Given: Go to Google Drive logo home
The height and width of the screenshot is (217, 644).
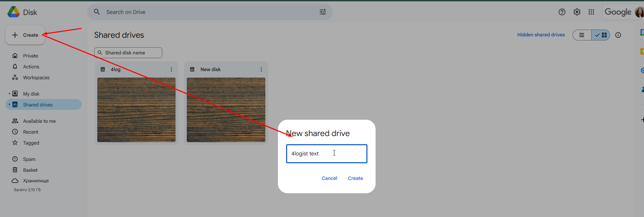Looking at the screenshot, I should point(14,12).
